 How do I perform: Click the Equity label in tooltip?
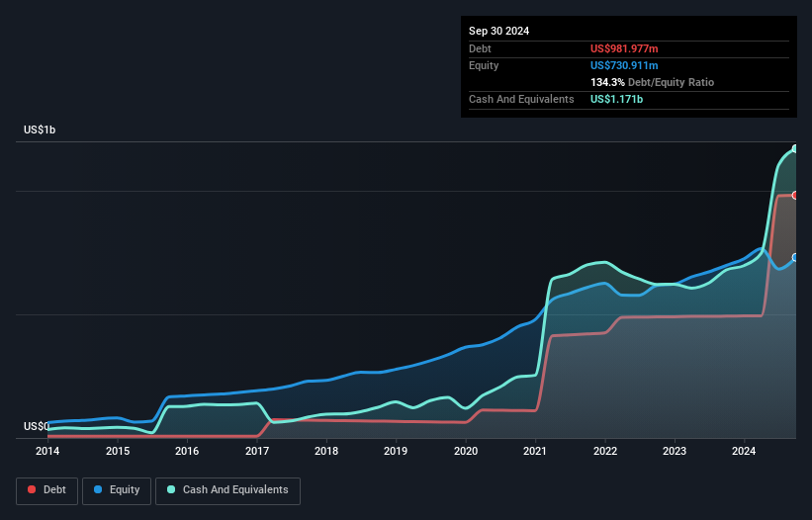coord(484,65)
